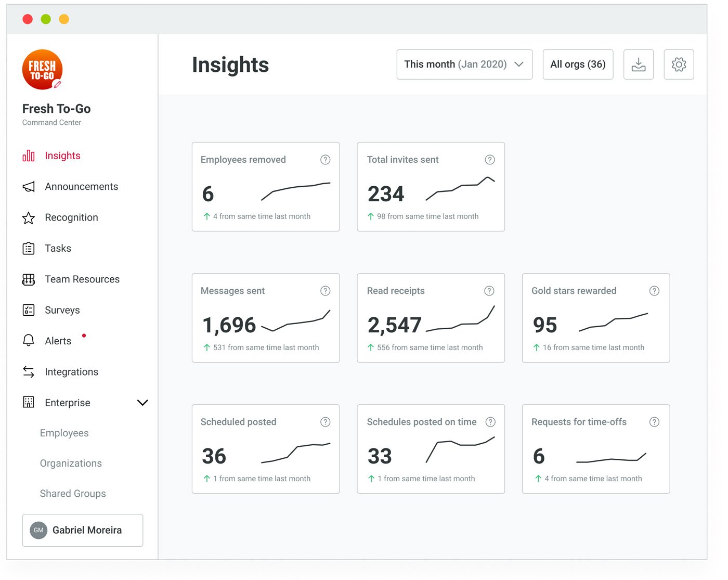Click the help icon on Employees removed card
The image size is (728, 580).
click(326, 160)
